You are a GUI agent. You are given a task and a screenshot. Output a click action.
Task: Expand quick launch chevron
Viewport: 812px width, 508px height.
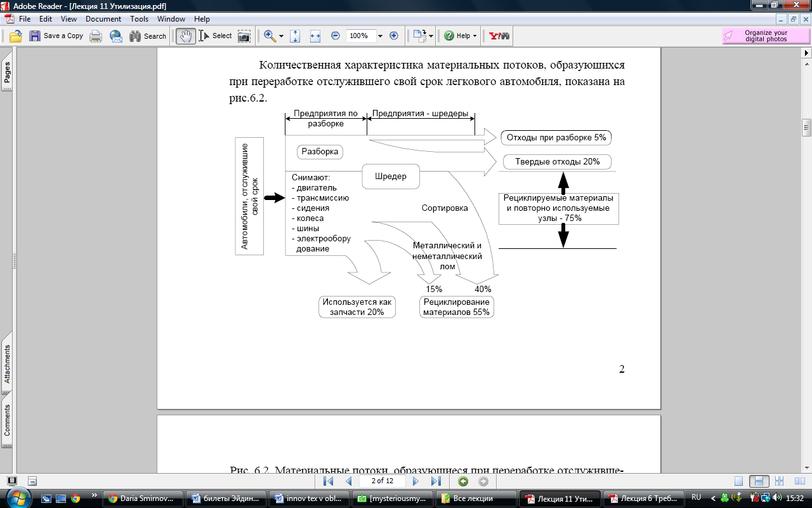(95, 495)
